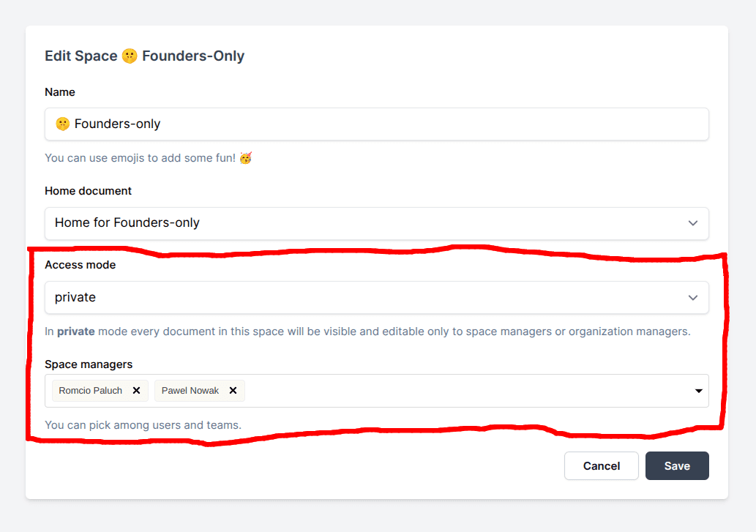Remove Romcio Paluch from space managers
756x532 pixels.
(x=136, y=391)
